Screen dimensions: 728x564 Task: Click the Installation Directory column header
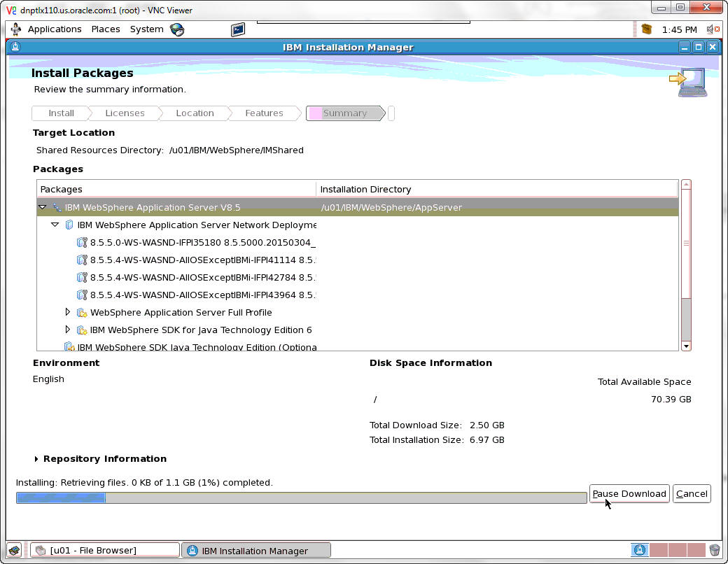tap(497, 190)
